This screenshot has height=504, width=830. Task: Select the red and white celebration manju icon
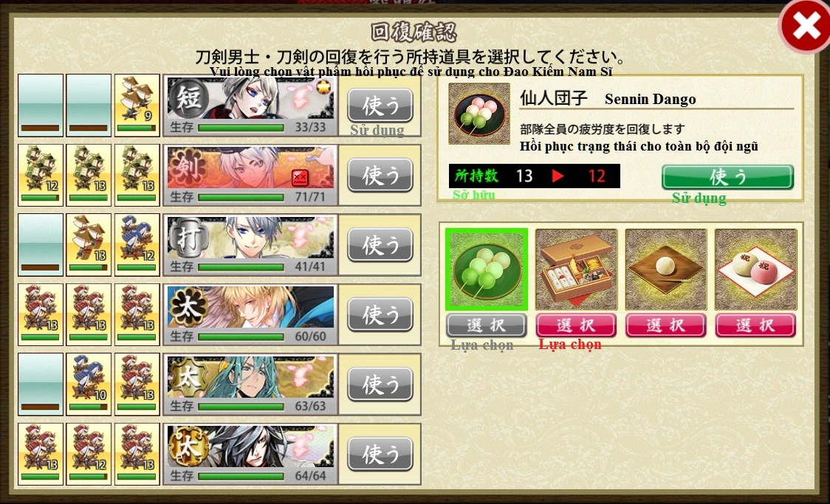(755, 269)
